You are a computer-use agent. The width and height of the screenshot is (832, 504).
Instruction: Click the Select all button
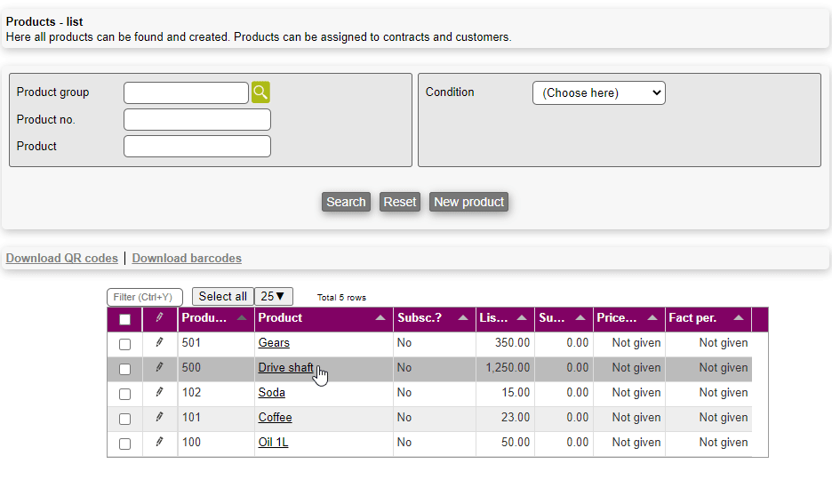pyautogui.click(x=223, y=297)
